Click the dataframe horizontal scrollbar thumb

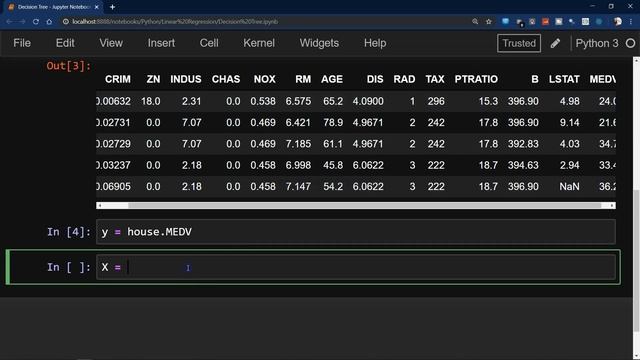click(x=364, y=206)
